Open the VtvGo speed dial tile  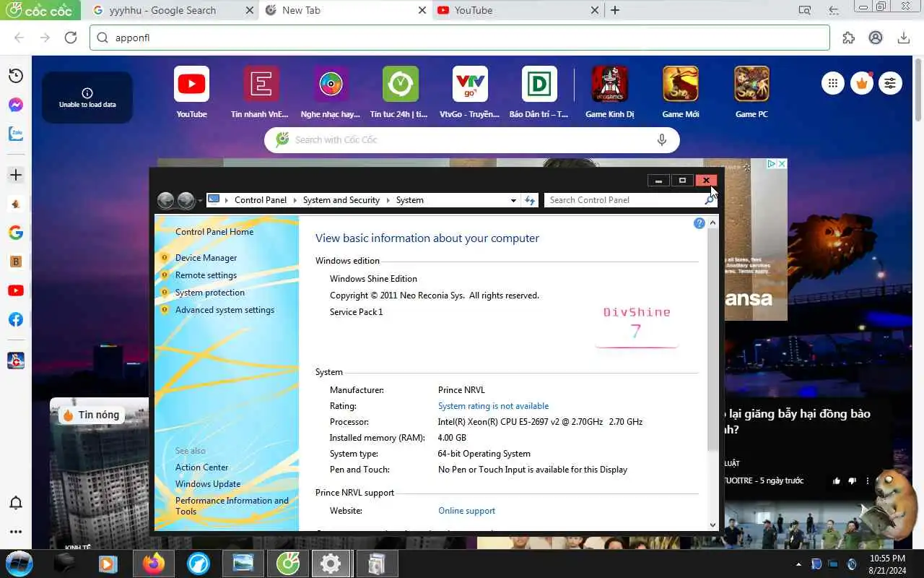[470, 92]
